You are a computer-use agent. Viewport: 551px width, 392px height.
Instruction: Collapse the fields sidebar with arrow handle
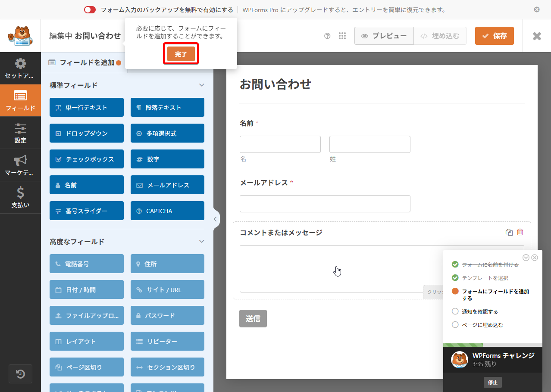point(216,219)
